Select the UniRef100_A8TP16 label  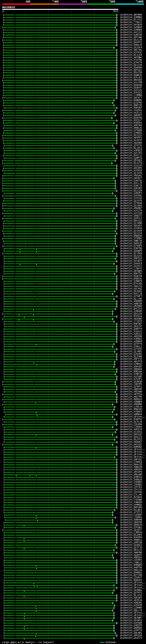click(131, 394)
